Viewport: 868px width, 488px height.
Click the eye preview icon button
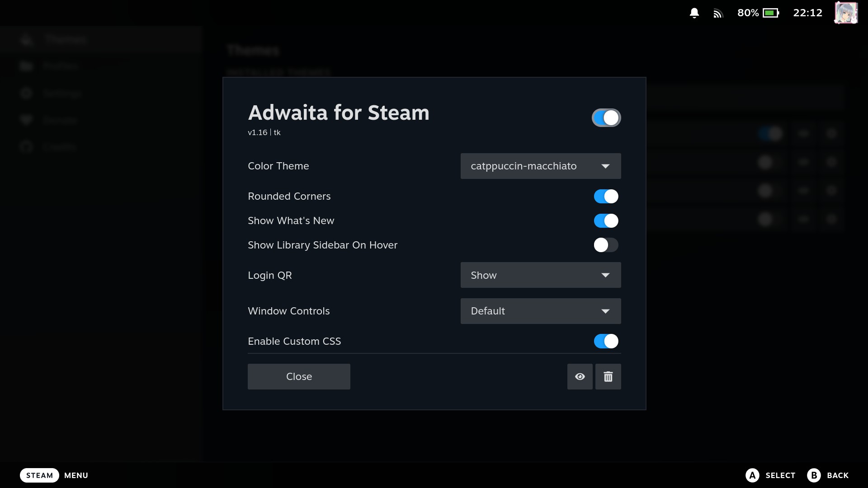pyautogui.click(x=580, y=376)
